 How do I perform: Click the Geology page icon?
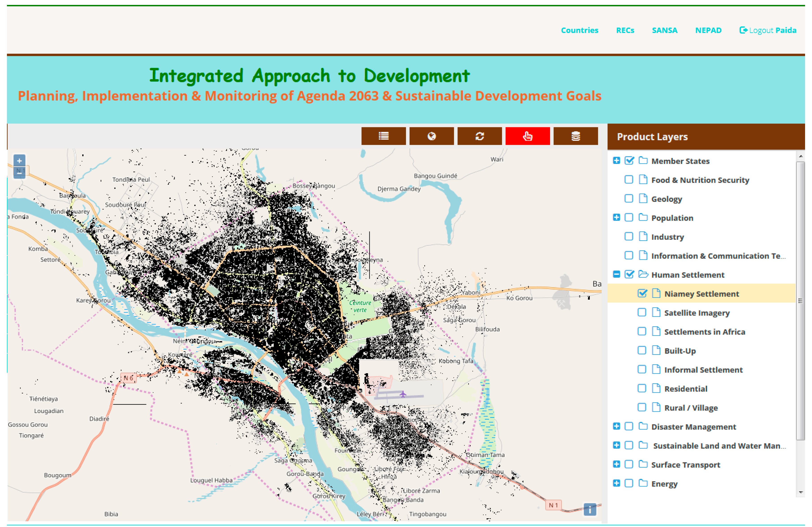pos(643,198)
